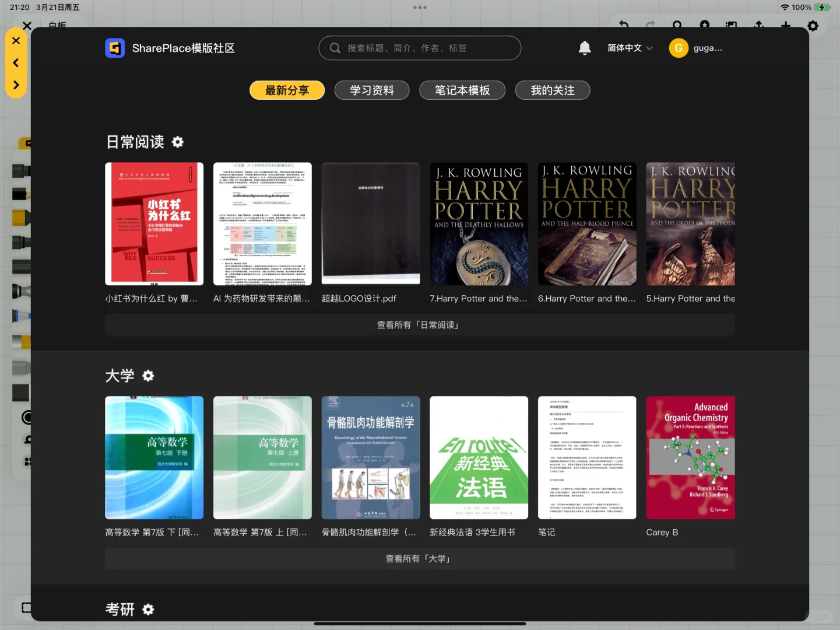840x630 pixels.
Task: Expand the panel with the right chevron
Action: [x=16, y=85]
